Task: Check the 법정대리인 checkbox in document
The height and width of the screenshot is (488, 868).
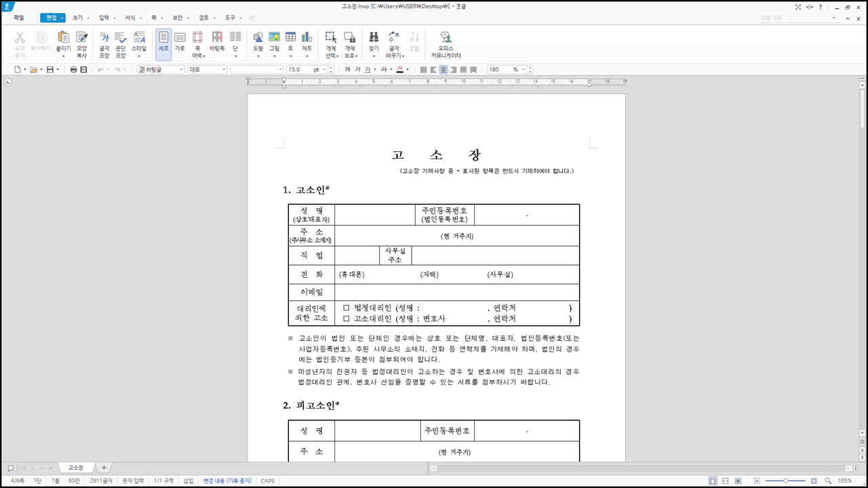Action: [x=346, y=308]
